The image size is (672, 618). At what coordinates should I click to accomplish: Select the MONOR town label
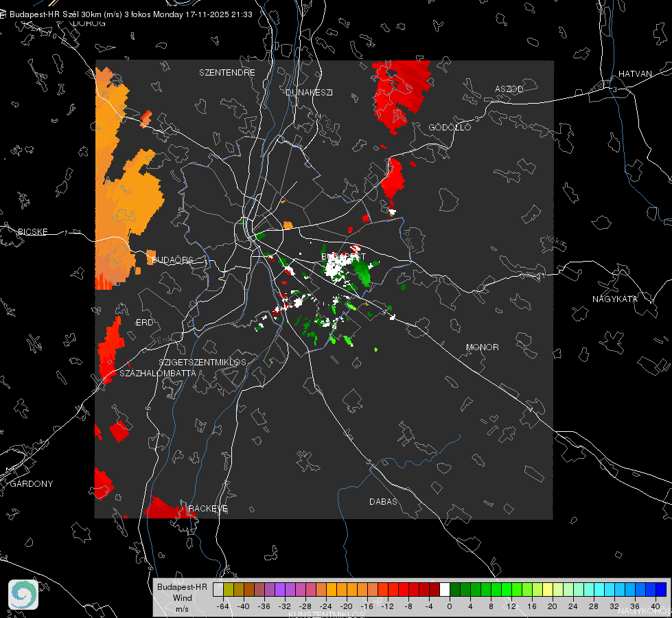pyautogui.click(x=482, y=347)
